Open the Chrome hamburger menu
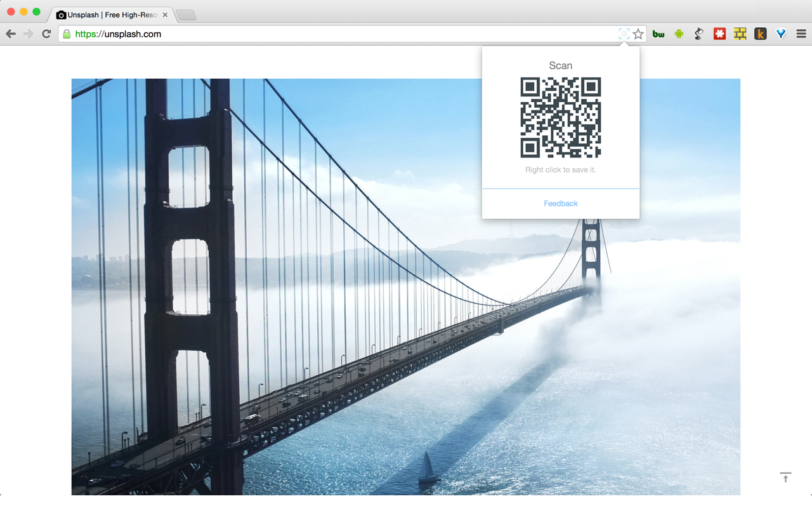 click(x=801, y=33)
